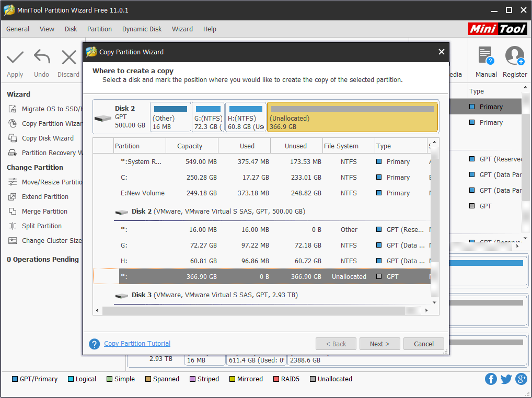Click the Next button
The width and height of the screenshot is (532, 398).
pos(379,344)
